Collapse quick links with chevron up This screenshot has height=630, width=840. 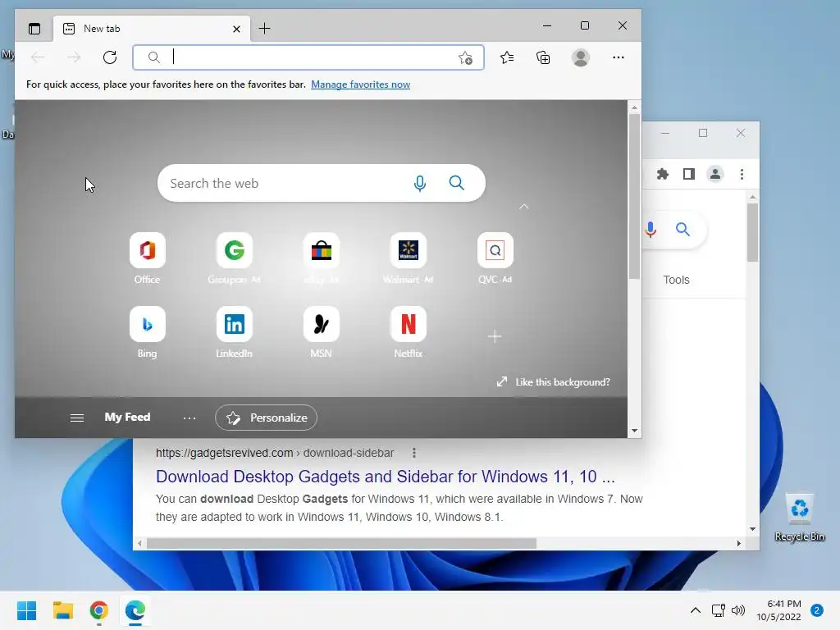click(524, 206)
